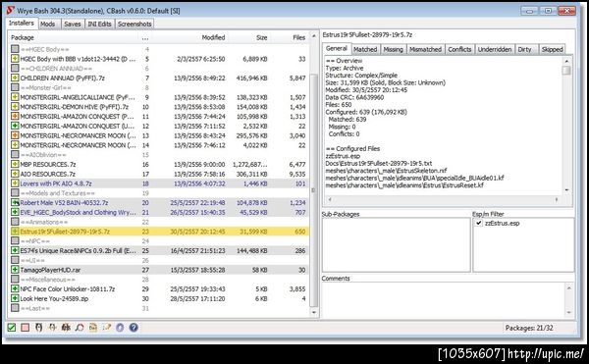This screenshot has height=364, width=589.
Task: Click the icon beside Look Here You-24589.zip
Action: (x=15, y=298)
